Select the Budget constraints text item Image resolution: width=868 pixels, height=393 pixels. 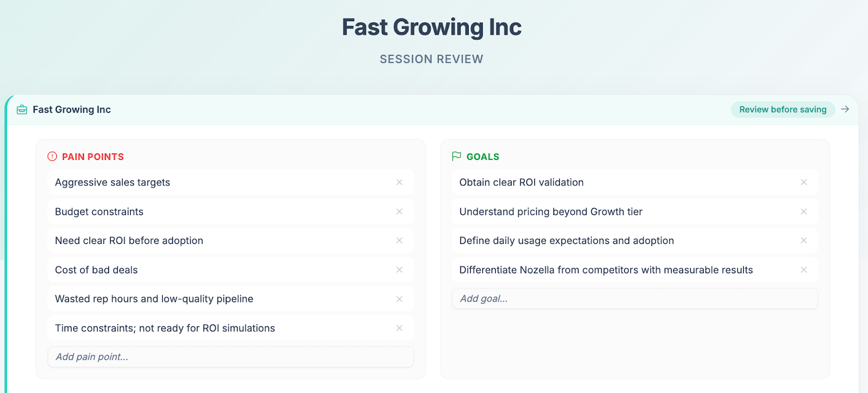99,212
